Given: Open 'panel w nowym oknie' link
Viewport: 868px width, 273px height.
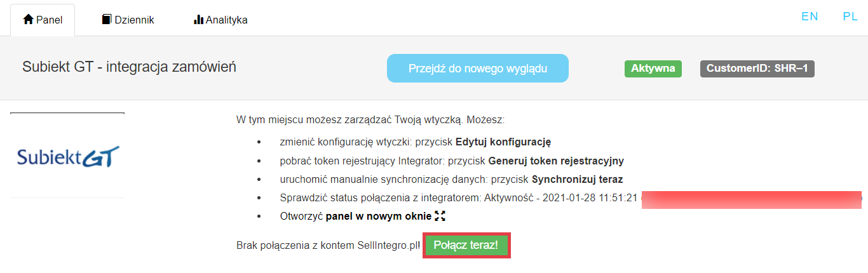Looking at the screenshot, I should (x=379, y=216).
